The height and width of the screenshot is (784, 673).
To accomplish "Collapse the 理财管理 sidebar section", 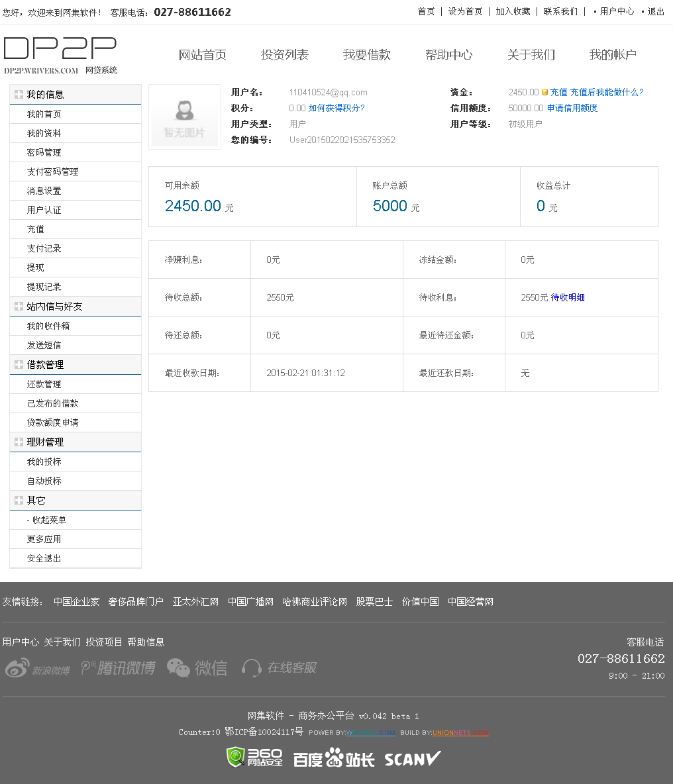I will (x=19, y=442).
